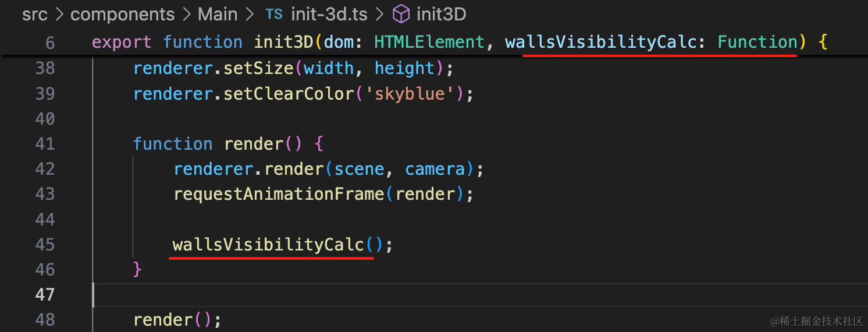Click 'setClearColor' method on line 39
The height and width of the screenshot is (332, 868).
click(x=289, y=93)
